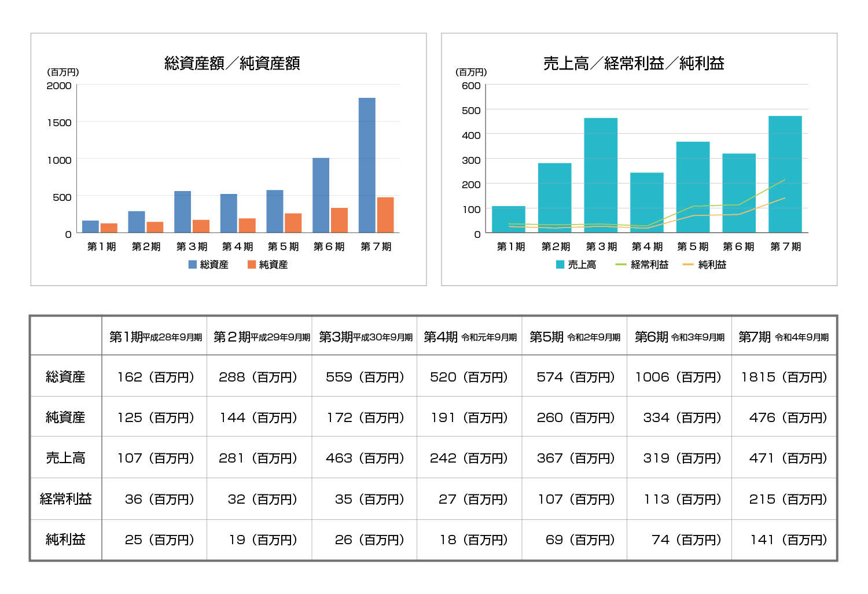The height and width of the screenshot is (594, 868).
Task: Click the cell 281（百万円）
Action: (x=258, y=458)
